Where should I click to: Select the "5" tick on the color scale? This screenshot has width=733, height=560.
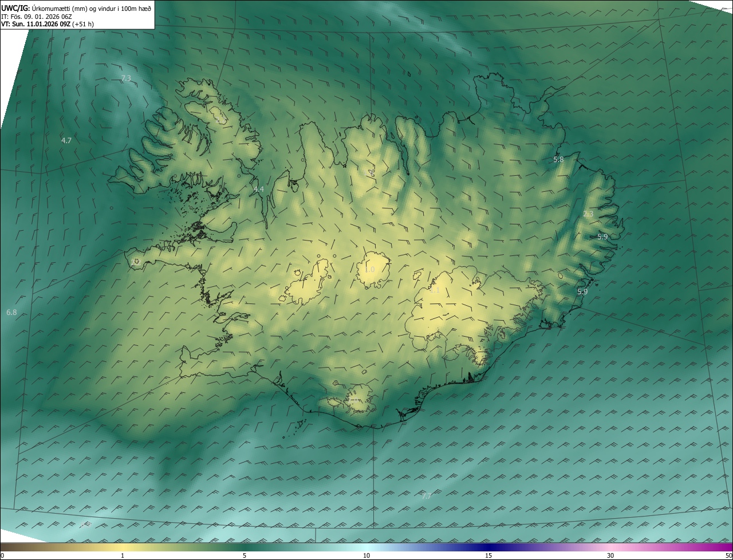245,555
